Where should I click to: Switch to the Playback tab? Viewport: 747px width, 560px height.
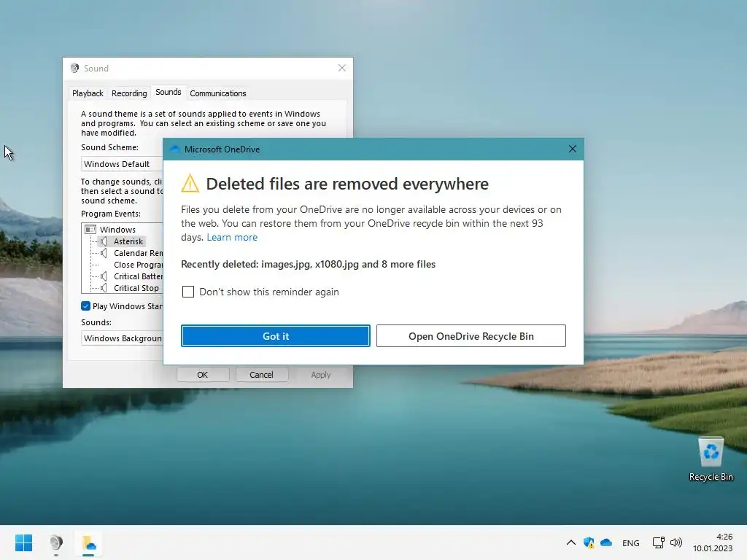[x=88, y=93]
